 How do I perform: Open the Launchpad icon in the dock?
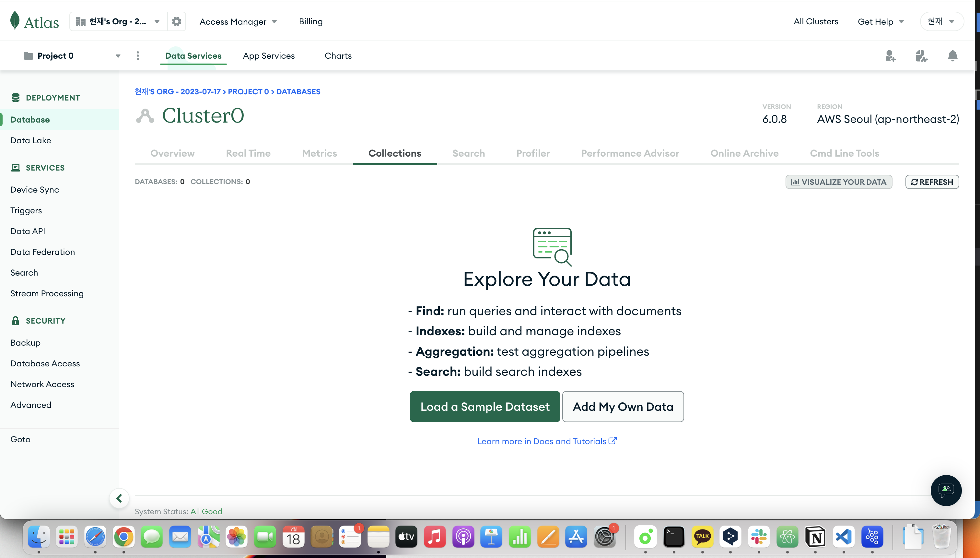pos(67,537)
